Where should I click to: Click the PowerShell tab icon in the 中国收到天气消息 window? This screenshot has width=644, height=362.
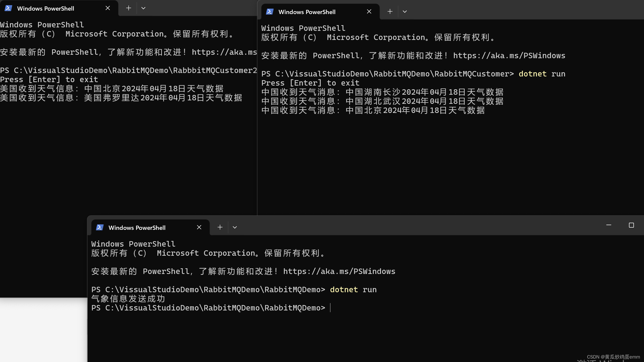pos(270,12)
